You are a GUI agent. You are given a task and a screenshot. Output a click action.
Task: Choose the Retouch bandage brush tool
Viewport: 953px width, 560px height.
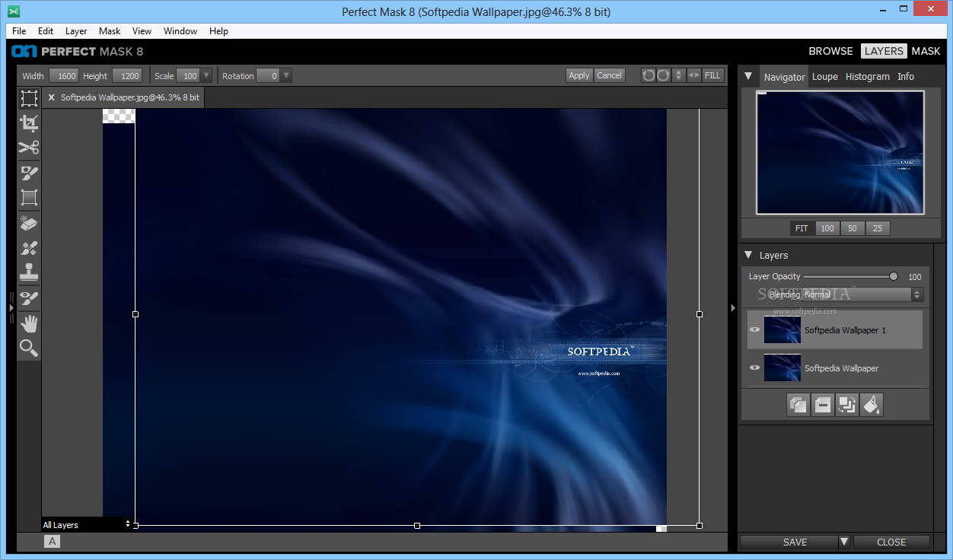click(29, 248)
